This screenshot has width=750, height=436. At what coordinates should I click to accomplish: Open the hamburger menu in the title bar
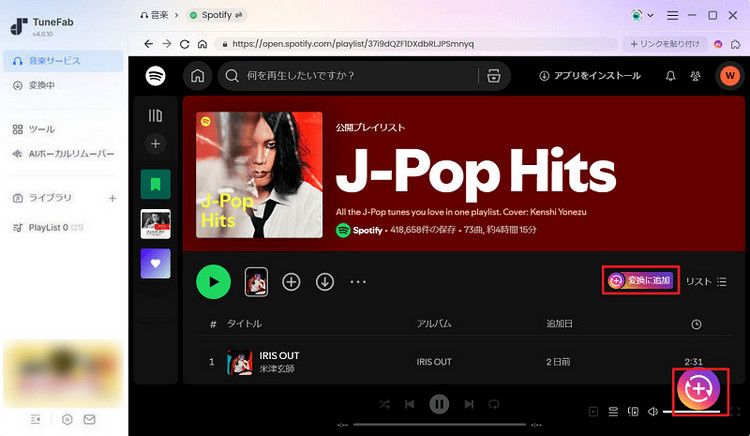[673, 15]
